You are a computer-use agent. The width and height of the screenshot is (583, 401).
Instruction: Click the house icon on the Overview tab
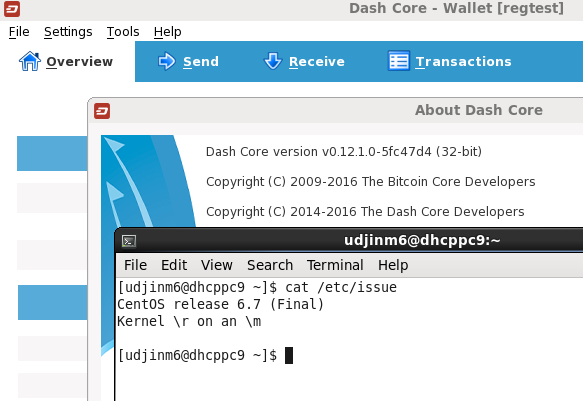[30, 61]
